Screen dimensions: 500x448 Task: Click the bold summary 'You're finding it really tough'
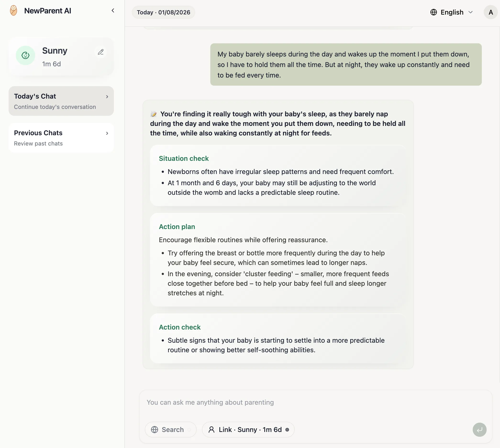click(x=278, y=123)
